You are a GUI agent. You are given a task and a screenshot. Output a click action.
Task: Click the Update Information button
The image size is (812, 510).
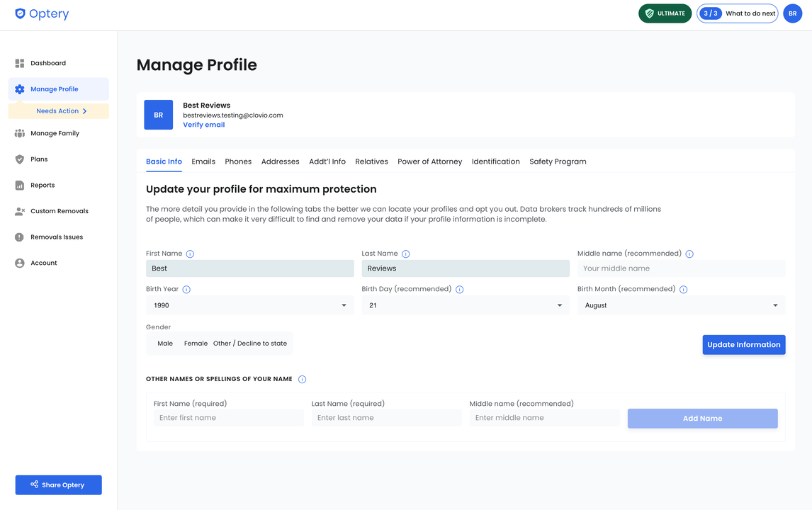[743, 345]
